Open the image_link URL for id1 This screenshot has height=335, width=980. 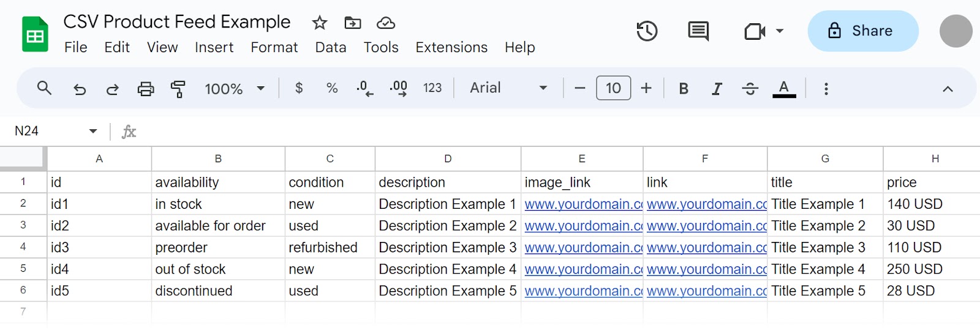582,204
